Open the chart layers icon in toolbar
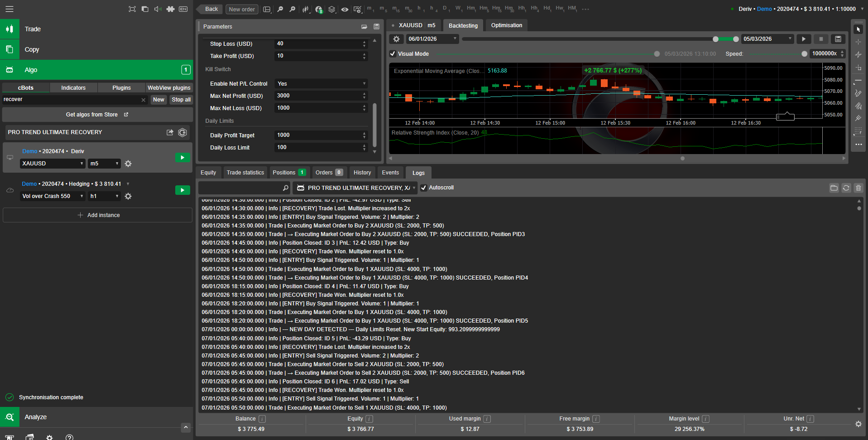The height and width of the screenshot is (440, 868). pyautogui.click(x=332, y=9)
